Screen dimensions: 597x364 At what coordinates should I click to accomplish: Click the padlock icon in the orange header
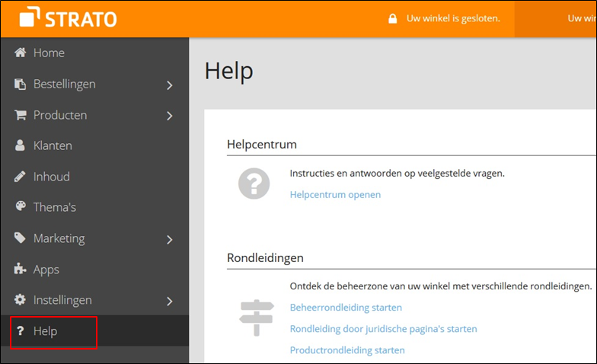pyautogui.click(x=393, y=18)
